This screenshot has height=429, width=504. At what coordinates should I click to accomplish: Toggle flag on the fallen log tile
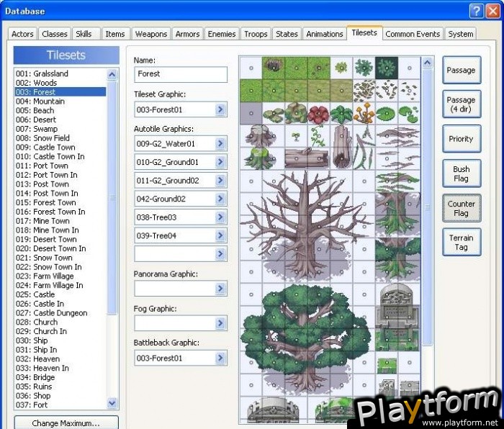coord(307,159)
